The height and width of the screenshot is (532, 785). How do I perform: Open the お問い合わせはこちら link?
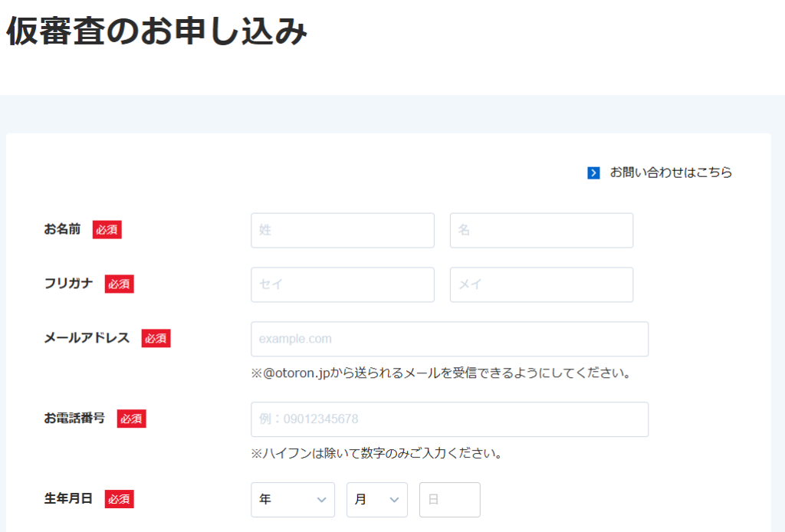click(x=671, y=172)
